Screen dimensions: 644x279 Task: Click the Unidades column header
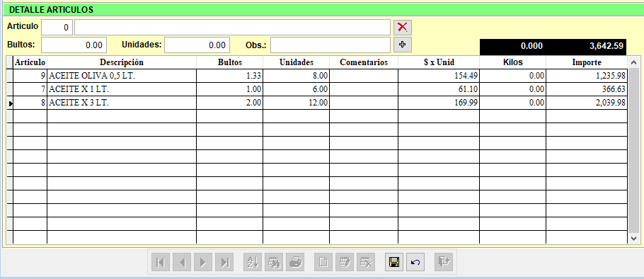(x=296, y=62)
